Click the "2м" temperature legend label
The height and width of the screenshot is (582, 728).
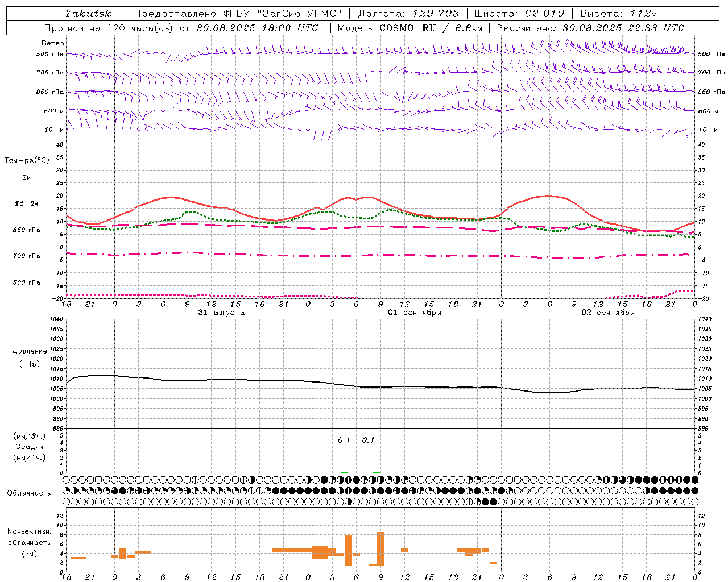click(x=27, y=178)
